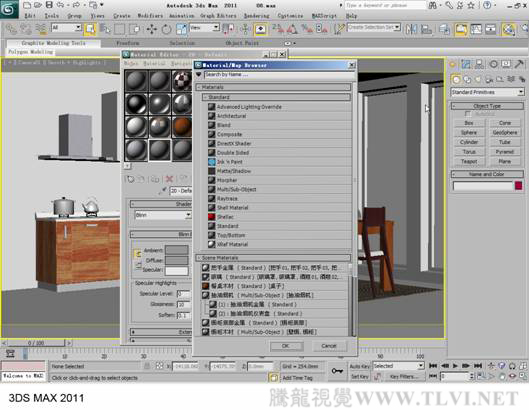Image resolution: width=529 pixels, height=410 pixels.
Task: Open the Mirror tool in main toolbar
Action: tap(411, 29)
